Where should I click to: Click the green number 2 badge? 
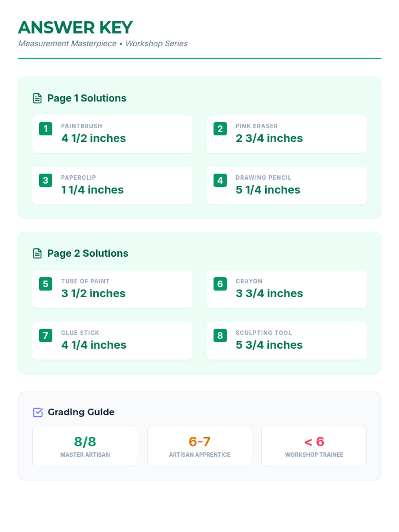click(220, 129)
